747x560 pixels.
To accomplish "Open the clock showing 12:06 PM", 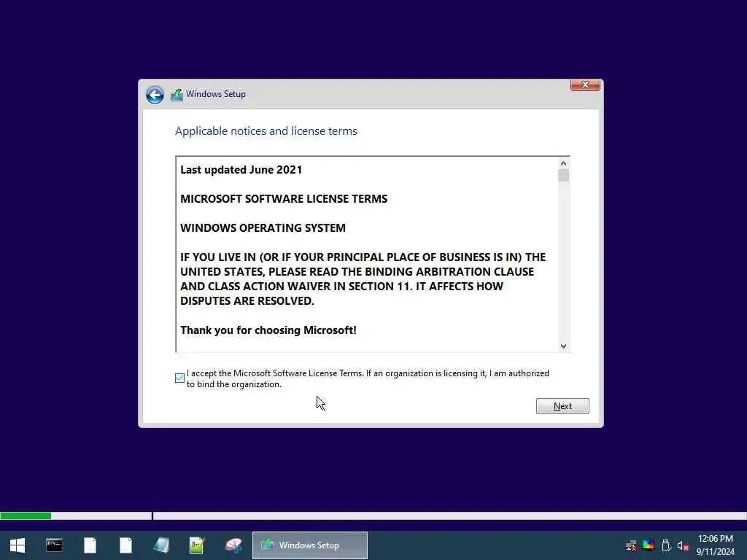I will point(715,545).
